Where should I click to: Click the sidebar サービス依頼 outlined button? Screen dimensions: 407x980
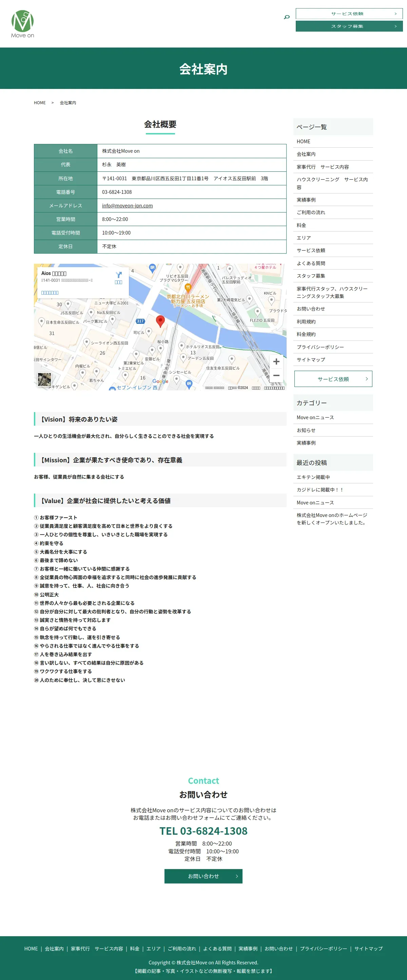pyautogui.click(x=333, y=379)
